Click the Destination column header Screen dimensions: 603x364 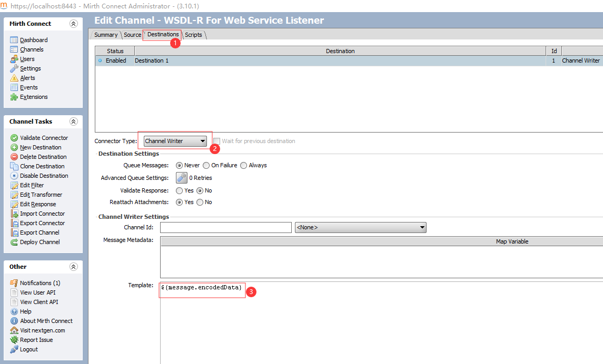(340, 51)
